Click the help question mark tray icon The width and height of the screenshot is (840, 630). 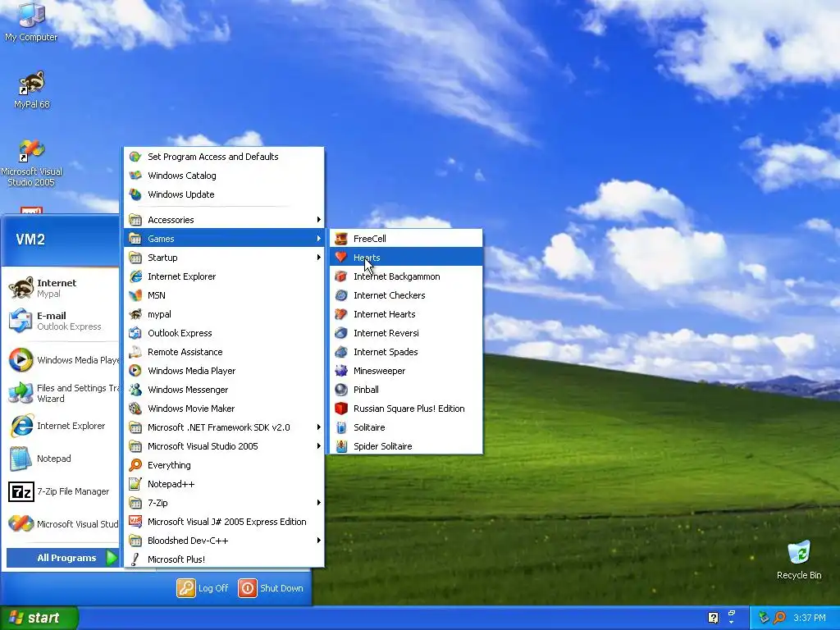713,618
